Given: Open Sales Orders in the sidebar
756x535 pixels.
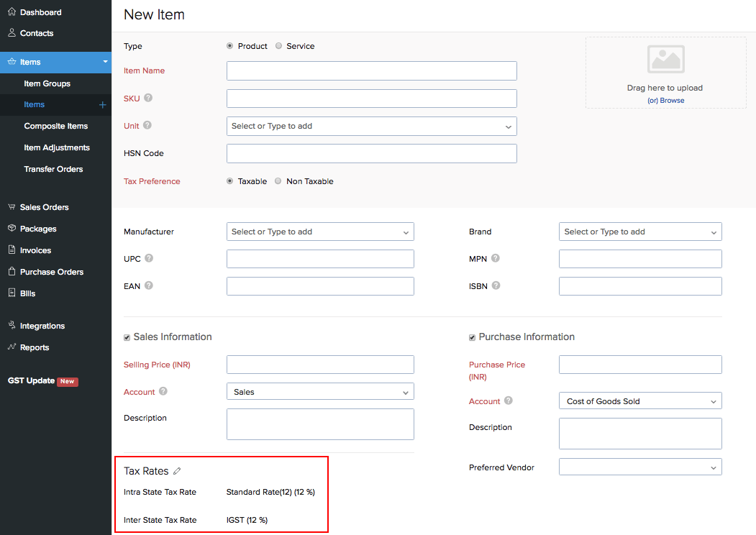Looking at the screenshot, I should 44,207.
